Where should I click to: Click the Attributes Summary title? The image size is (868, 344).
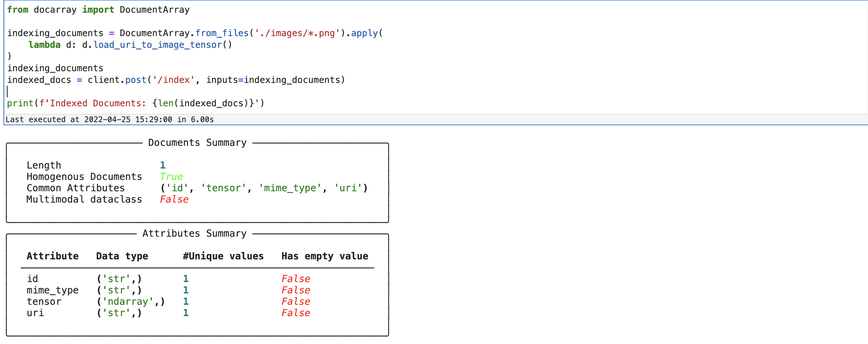click(x=194, y=233)
